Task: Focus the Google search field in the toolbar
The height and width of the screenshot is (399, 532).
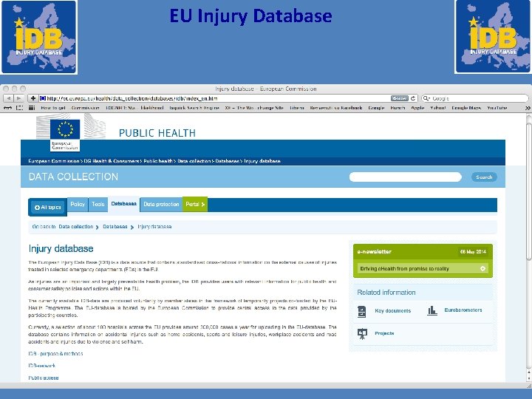Action: (x=475, y=98)
